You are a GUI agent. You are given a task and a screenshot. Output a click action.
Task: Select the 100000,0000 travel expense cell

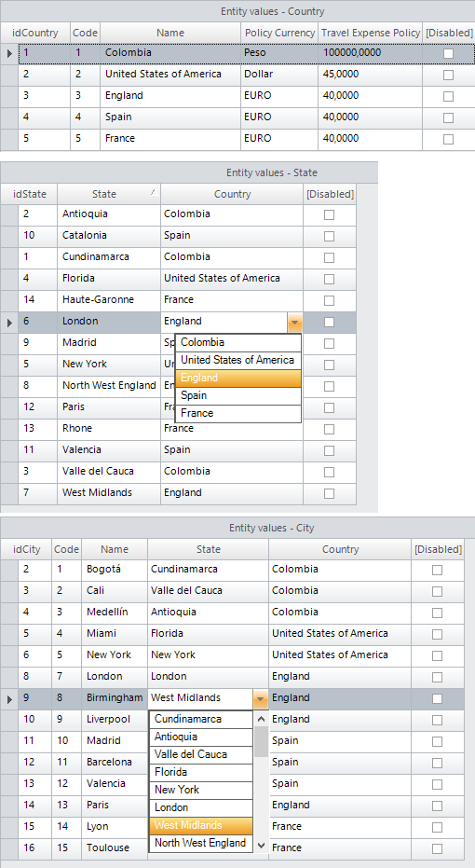pyautogui.click(x=370, y=53)
